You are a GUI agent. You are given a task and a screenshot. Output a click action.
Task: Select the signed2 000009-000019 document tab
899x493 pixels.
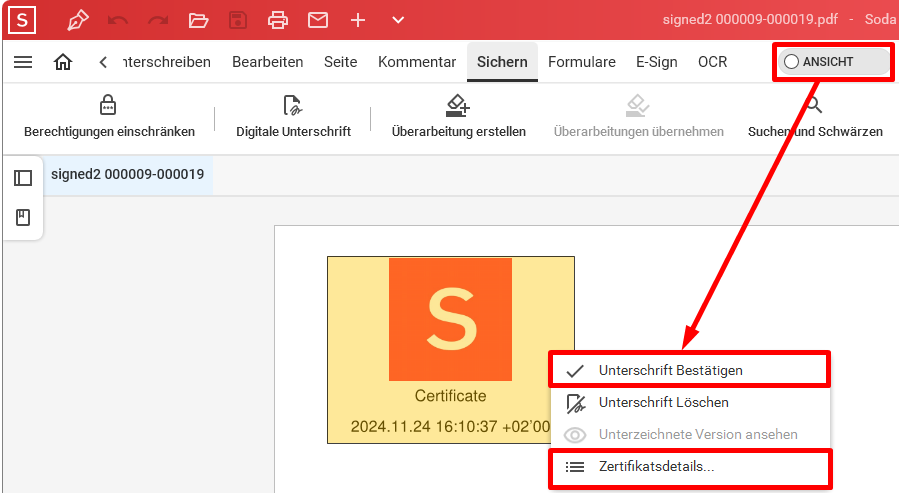[x=127, y=174]
